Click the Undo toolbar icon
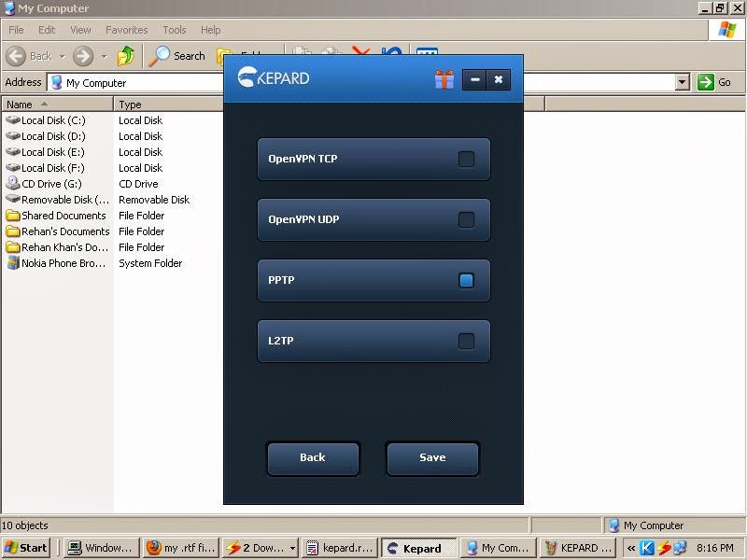 tap(391, 50)
